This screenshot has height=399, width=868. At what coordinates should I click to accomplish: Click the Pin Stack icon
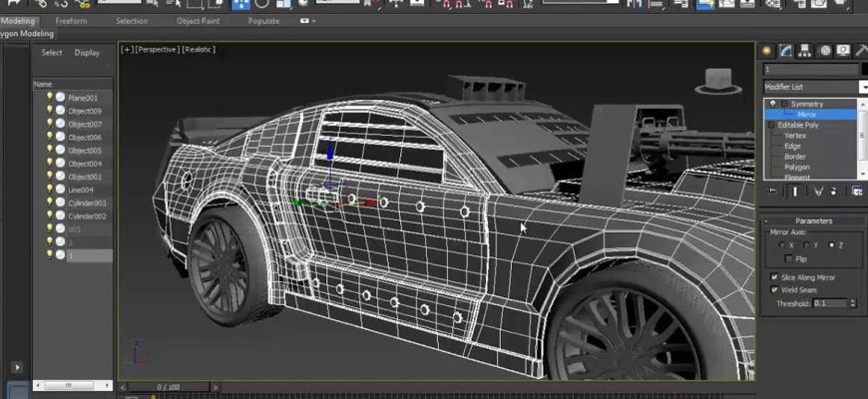(772, 191)
